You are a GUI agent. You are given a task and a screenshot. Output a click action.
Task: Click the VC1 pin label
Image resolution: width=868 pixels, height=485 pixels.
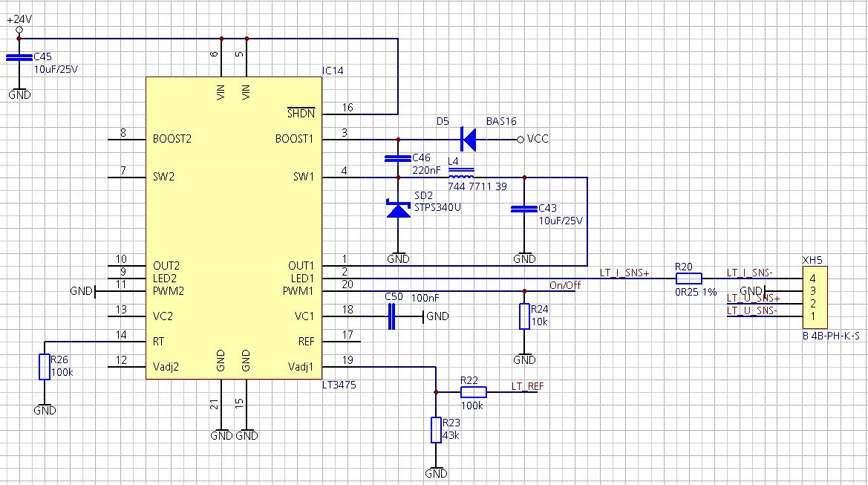304,316
